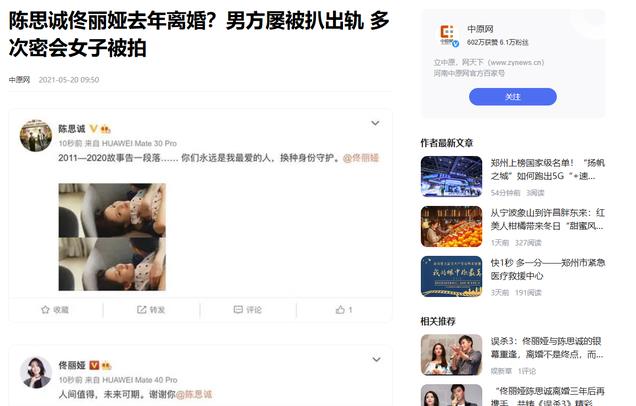Image resolution: width=636 pixels, height=406 pixels.
Task: Open the @佟丽娅 mention link
Action: click(361, 158)
